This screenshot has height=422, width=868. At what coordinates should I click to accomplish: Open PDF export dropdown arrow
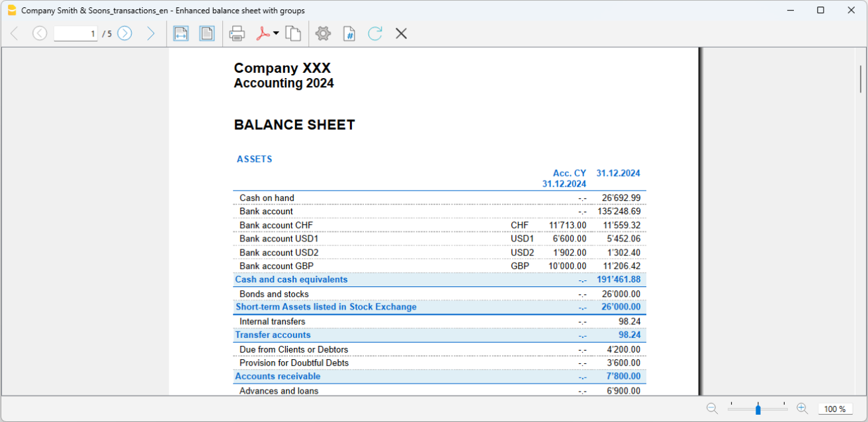pos(276,33)
